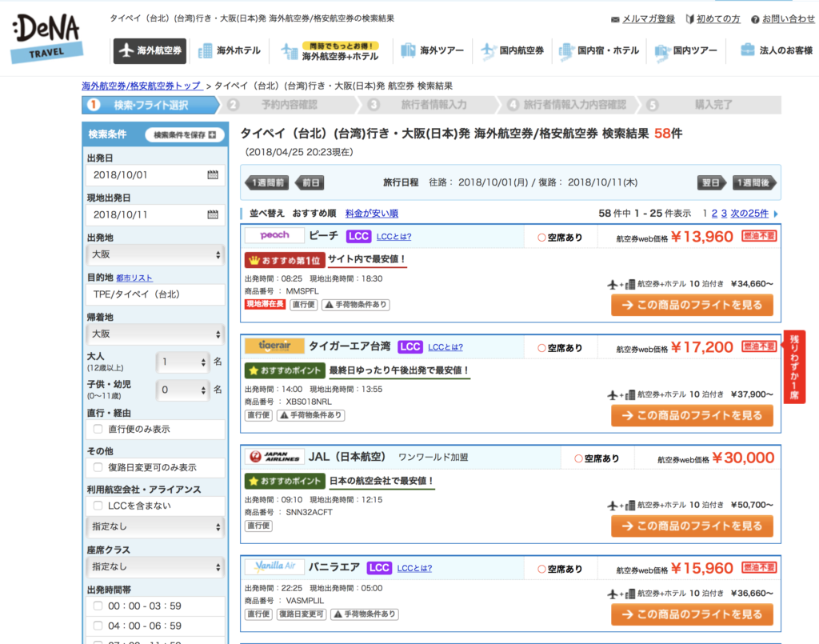This screenshot has height=644, width=819.
Task: Check departure time 04:00 - 06:59
Action: pyautogui.click(x=98, y=625)
